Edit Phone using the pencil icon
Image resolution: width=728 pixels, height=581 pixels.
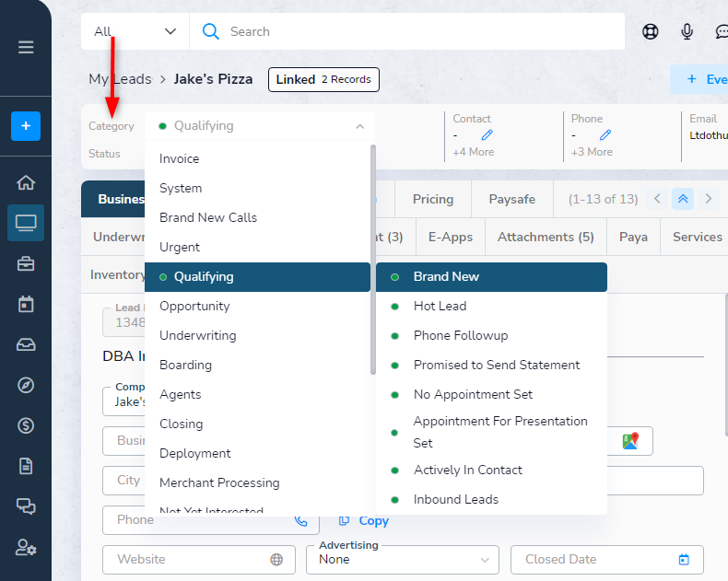pyautogui.click(x=605, y=135)
